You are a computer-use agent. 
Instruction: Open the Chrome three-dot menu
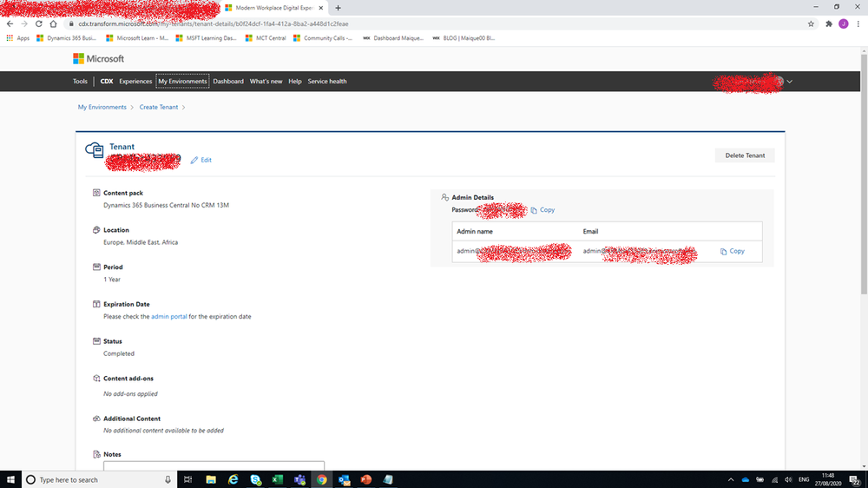pyautogui.click(x=858, y=23)
